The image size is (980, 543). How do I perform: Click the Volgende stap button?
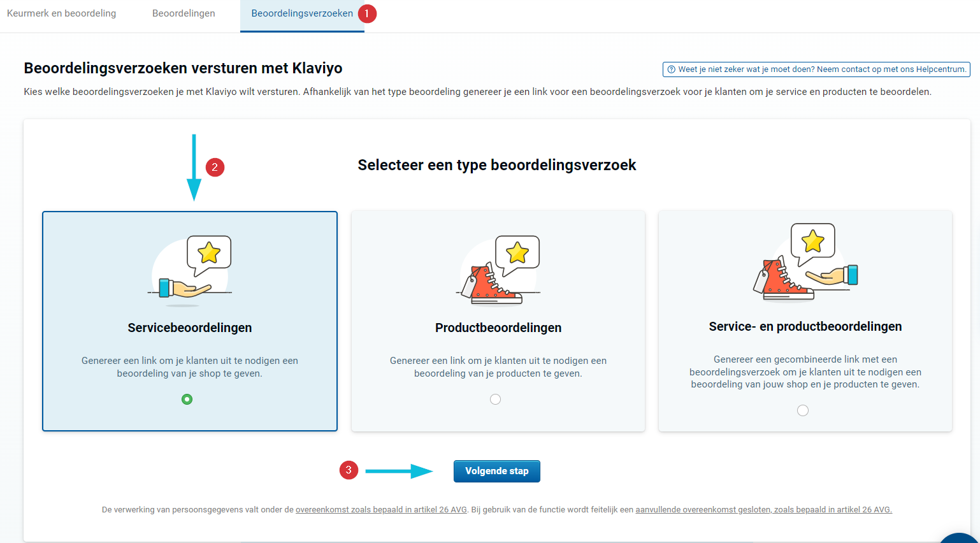[x=497, y=471]
